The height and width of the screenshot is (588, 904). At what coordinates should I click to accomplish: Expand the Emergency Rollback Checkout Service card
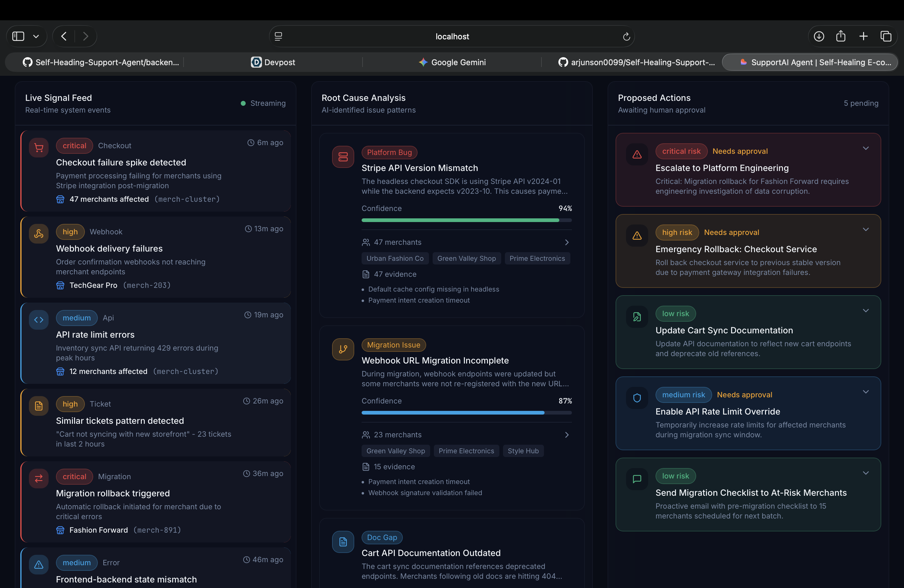[x=866, y=229]
